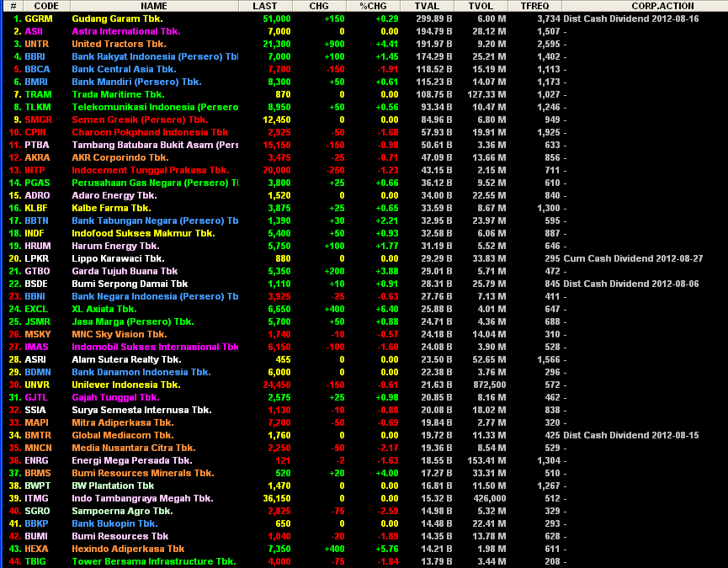Click Cum Cash Dividend 2012-08-27 corporate action
The width and height of the screenshot is (728, 568).
point(633,258)
